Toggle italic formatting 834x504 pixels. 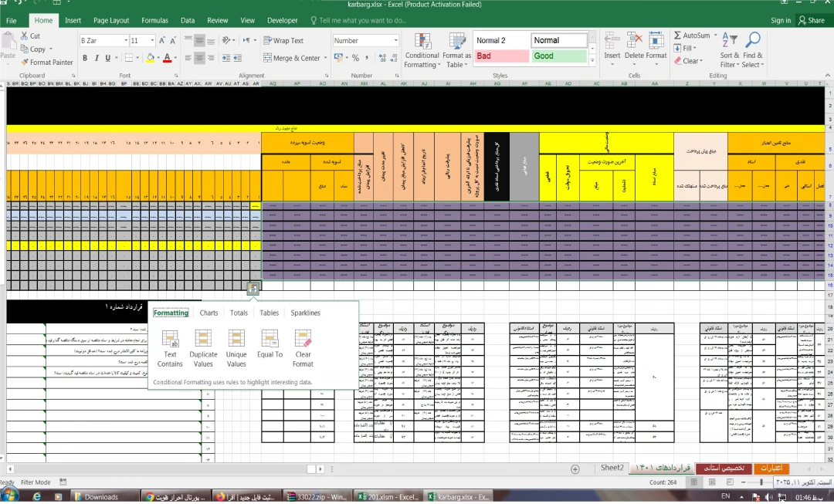point(97,58)
